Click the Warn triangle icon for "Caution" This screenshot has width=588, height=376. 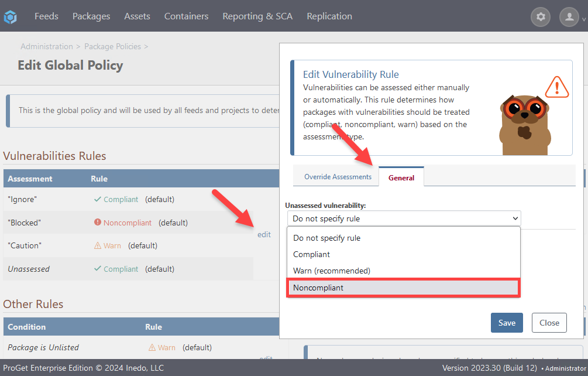click(x=98, y=246)
